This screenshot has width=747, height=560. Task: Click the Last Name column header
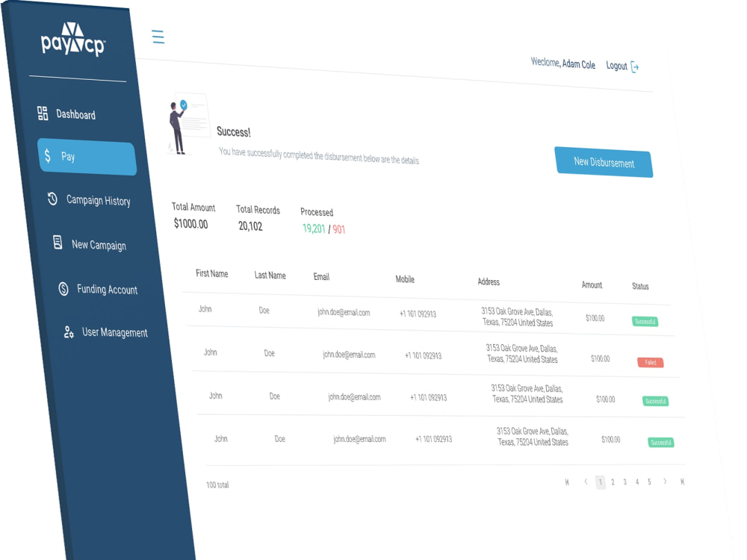pyautogui.click(x=270, y=276)
